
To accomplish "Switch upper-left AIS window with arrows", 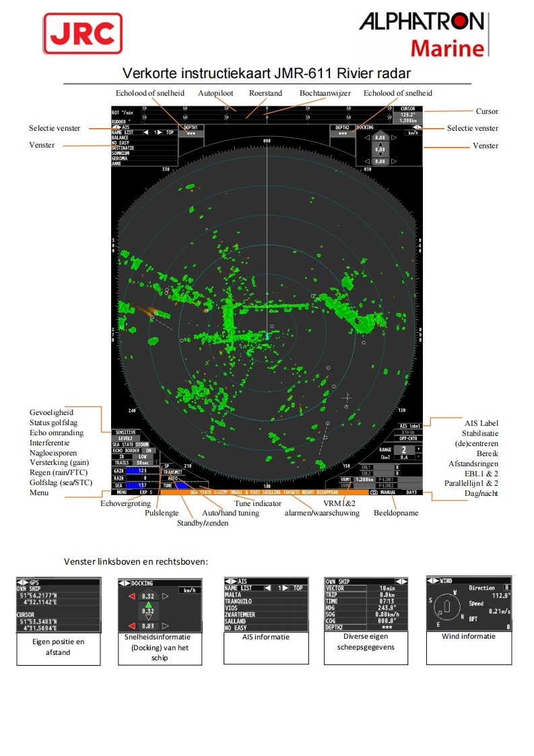I will [x=116, y=127].
